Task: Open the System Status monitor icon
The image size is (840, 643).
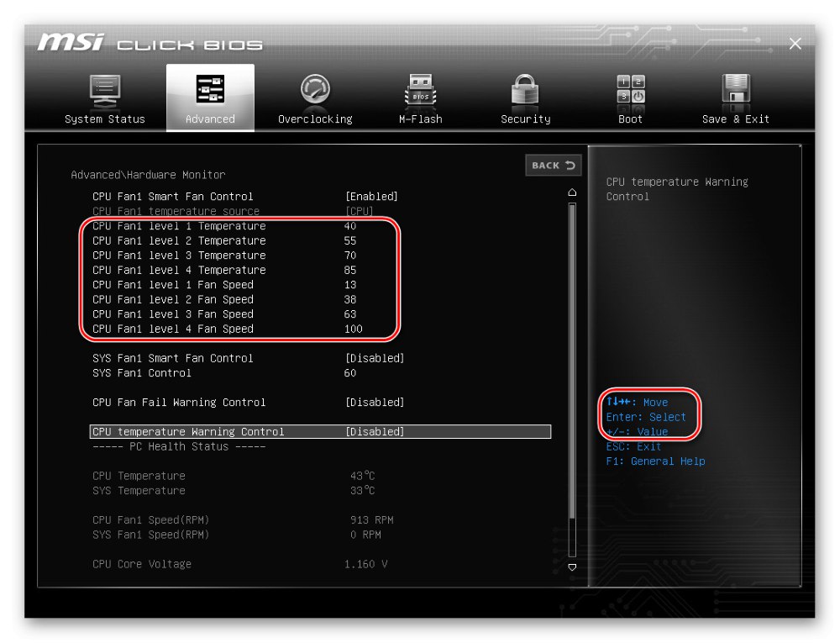Action: [x=105, y=91]
